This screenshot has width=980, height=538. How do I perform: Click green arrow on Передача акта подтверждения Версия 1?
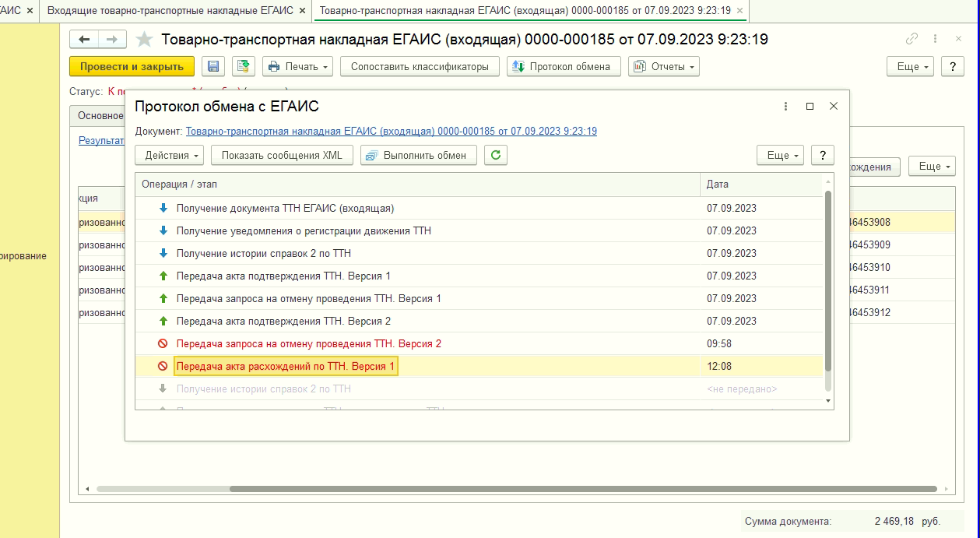coord(163,276)
